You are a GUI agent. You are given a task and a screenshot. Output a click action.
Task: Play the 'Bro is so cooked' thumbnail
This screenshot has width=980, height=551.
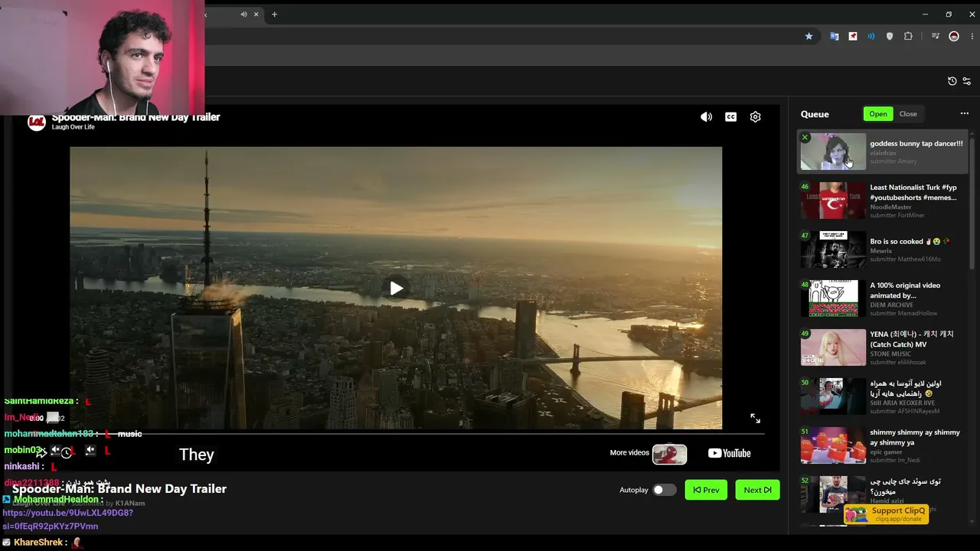(x=833, y=249)
